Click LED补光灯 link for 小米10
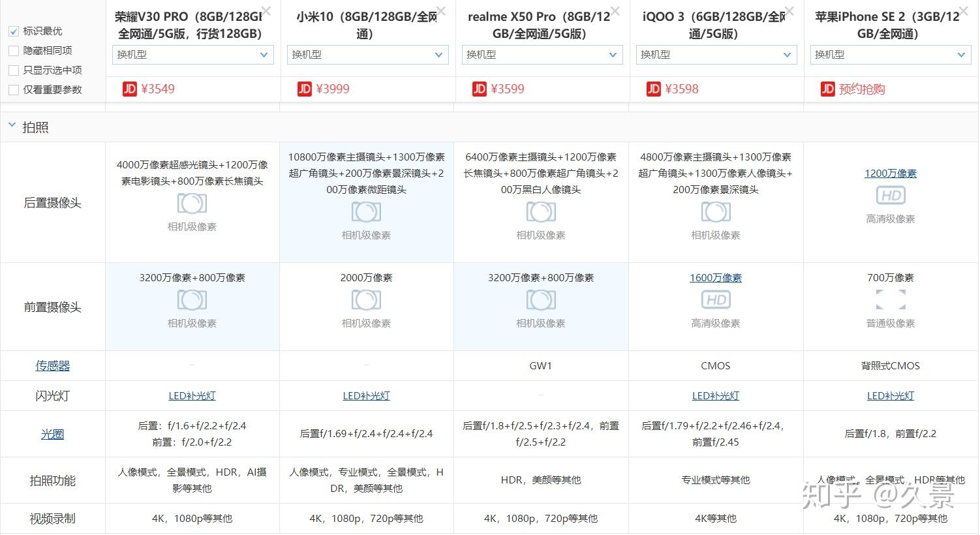The height and width of the screenshot is (535, 980). point(366,395)
